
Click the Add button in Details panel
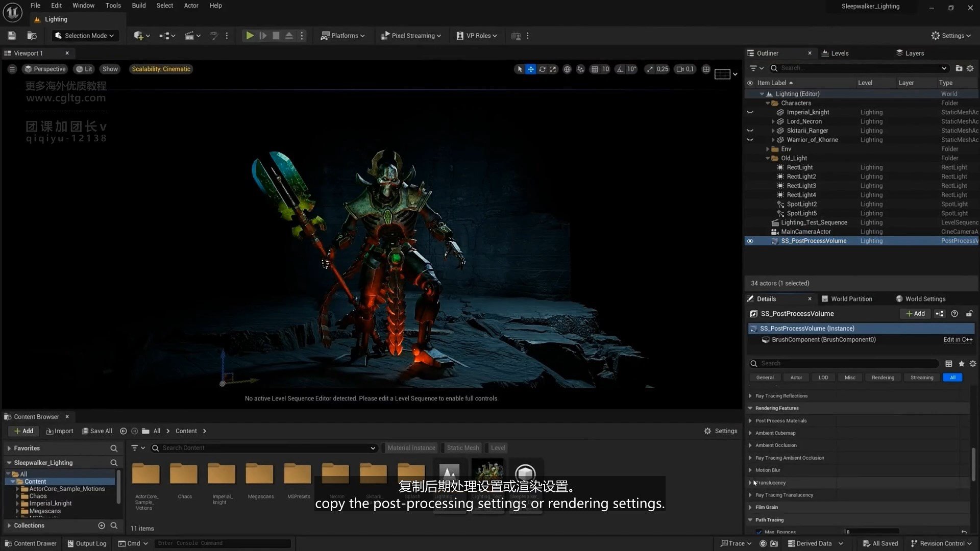(916, 314)
